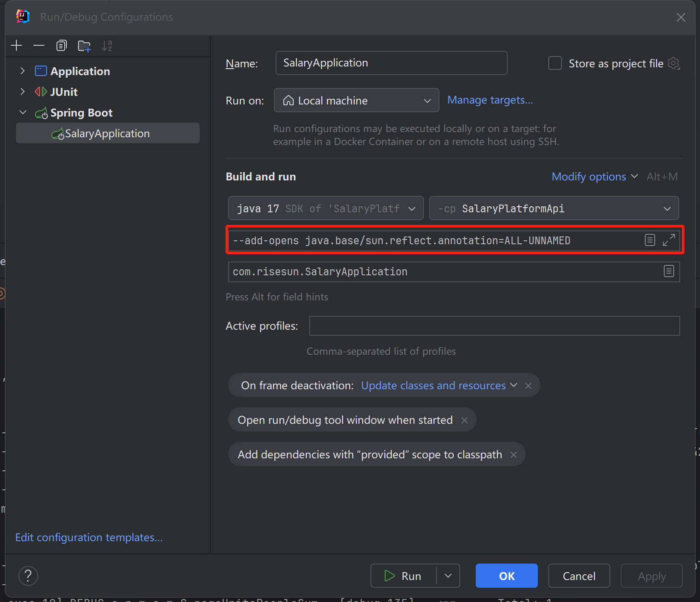
Task: Create a new configuration folder
Action: [84, 45]
